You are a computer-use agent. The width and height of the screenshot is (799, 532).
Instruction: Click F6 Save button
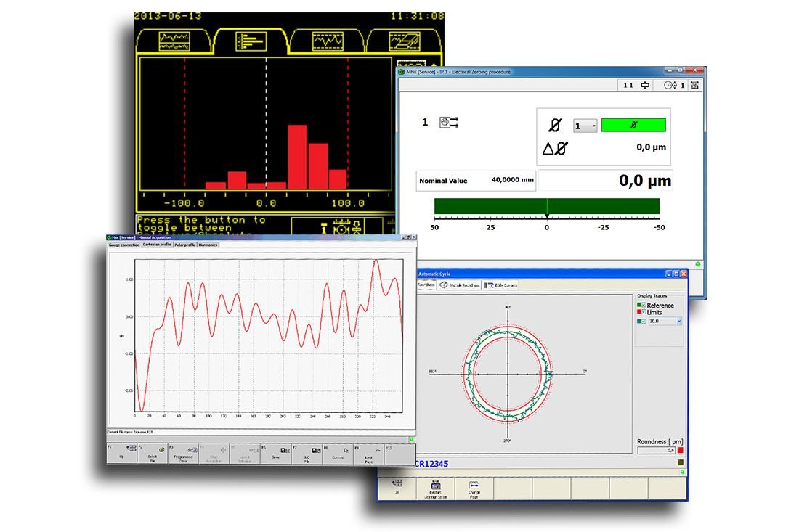[276, 453]
